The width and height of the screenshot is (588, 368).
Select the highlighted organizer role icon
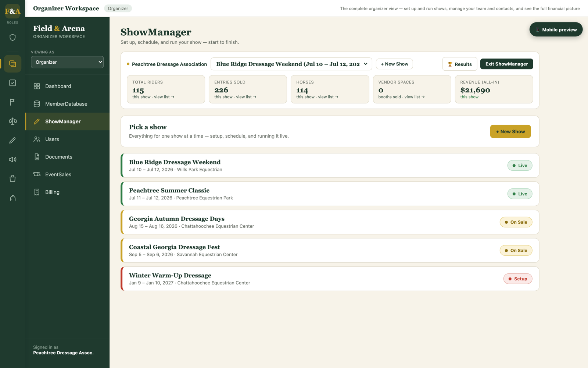tap(12, 64)
